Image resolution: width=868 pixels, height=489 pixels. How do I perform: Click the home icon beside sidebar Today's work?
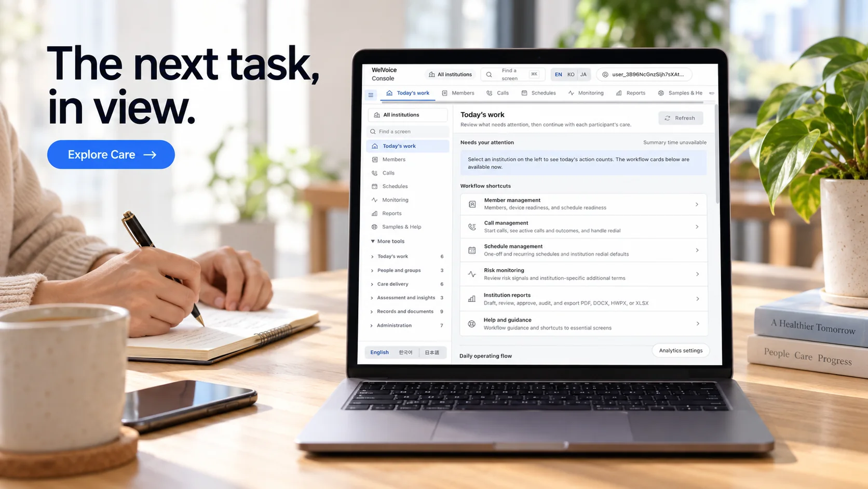tap(375, 146)
